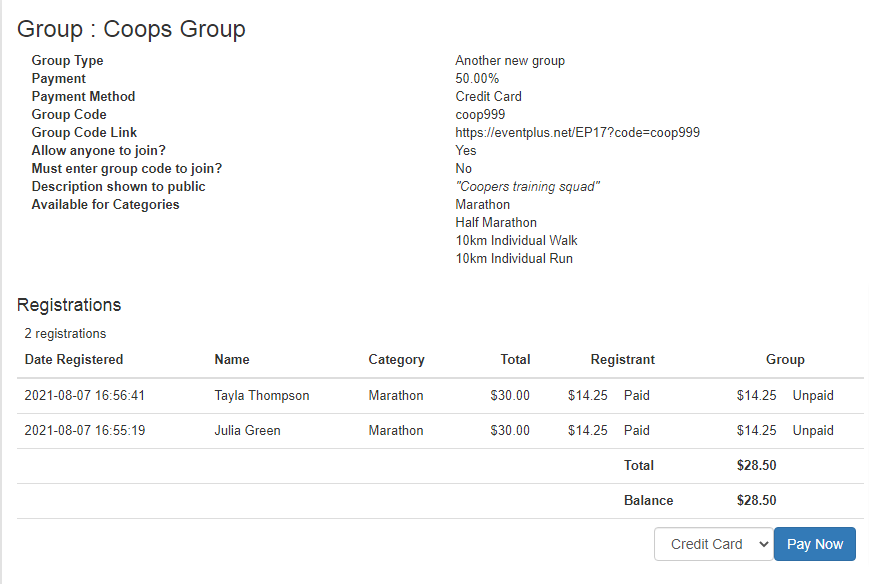The height and width of the screenshot is (584, 869).
Task: Click the Name column header
Action: coord(232,359)
